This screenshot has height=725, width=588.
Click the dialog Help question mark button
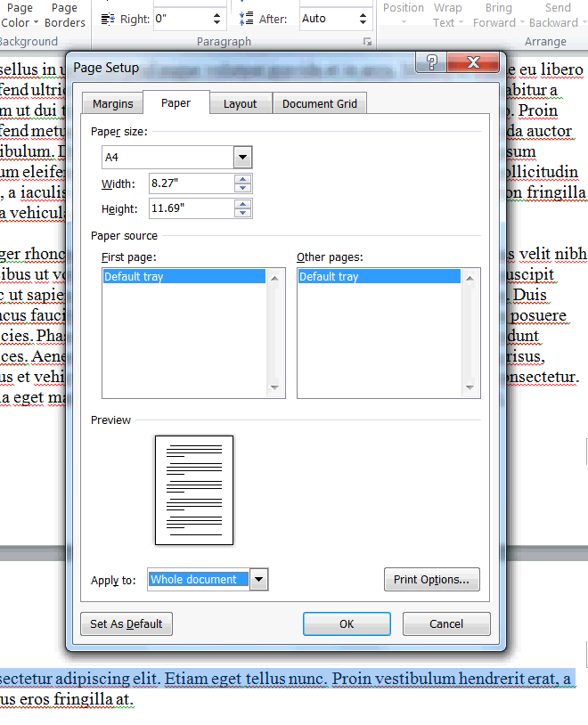[431, 62]
